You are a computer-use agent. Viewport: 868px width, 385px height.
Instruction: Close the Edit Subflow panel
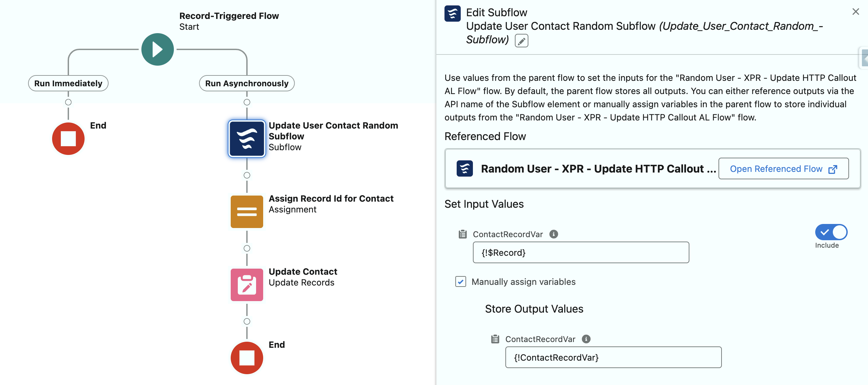pos(855,12)
